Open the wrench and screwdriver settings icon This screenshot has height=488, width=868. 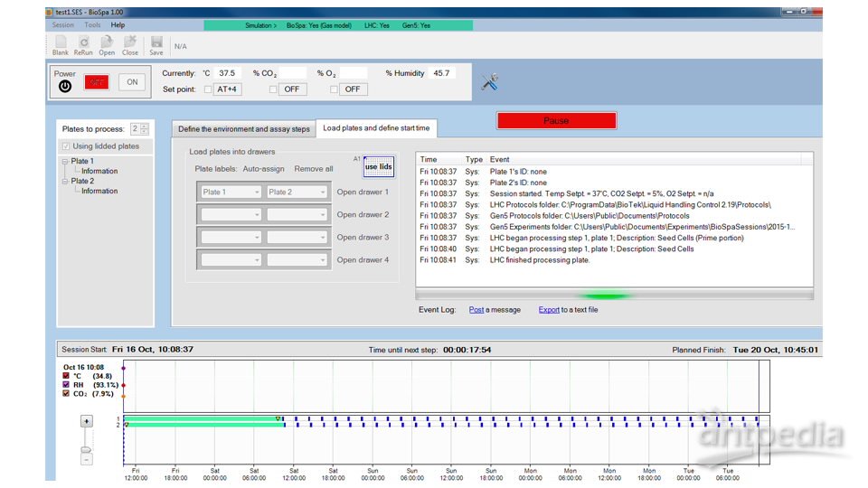click(x=490, y=82)
